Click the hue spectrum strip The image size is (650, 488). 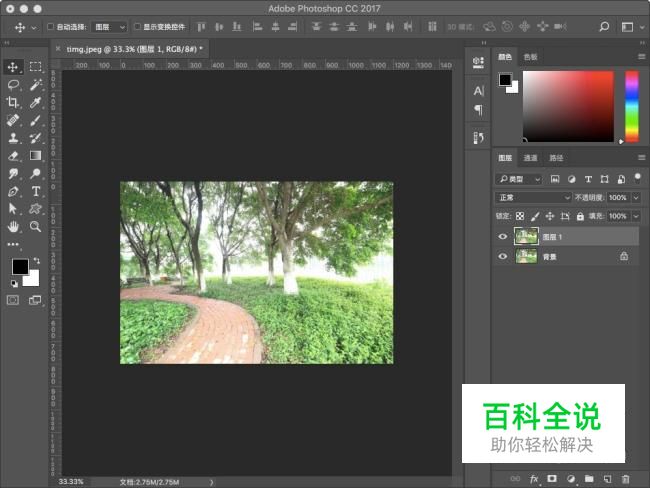tap(632, 106)
